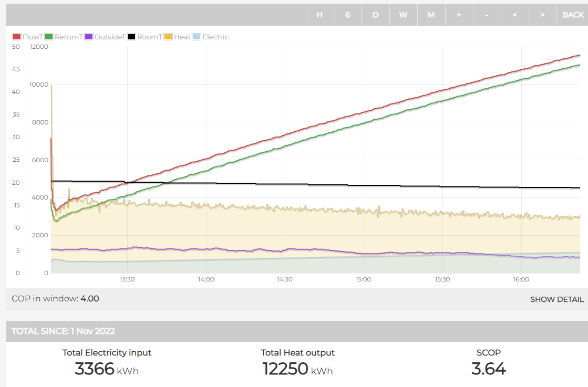Screen dimensions: 588x387
Task: Open the weekly "W" view
Action: coord(403,15)
